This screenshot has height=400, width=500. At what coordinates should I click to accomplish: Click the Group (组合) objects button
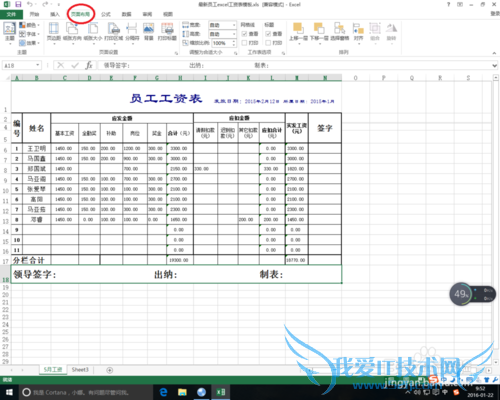375,33
